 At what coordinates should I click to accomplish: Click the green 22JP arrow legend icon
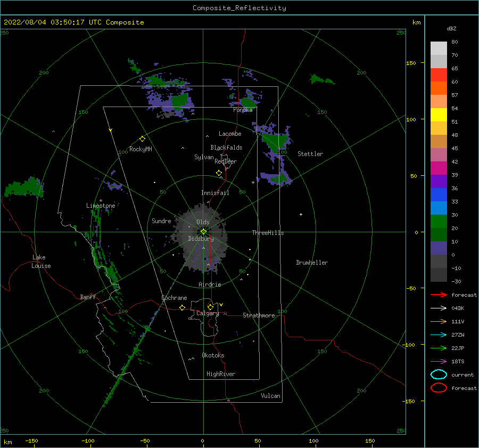(x=439, y=348)
